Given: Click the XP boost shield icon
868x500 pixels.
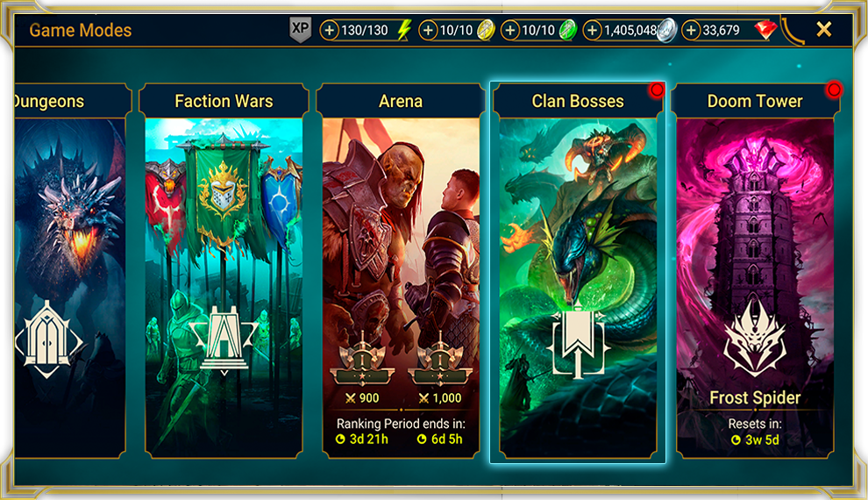Looking at the screenshot, I should coord(301,29).
